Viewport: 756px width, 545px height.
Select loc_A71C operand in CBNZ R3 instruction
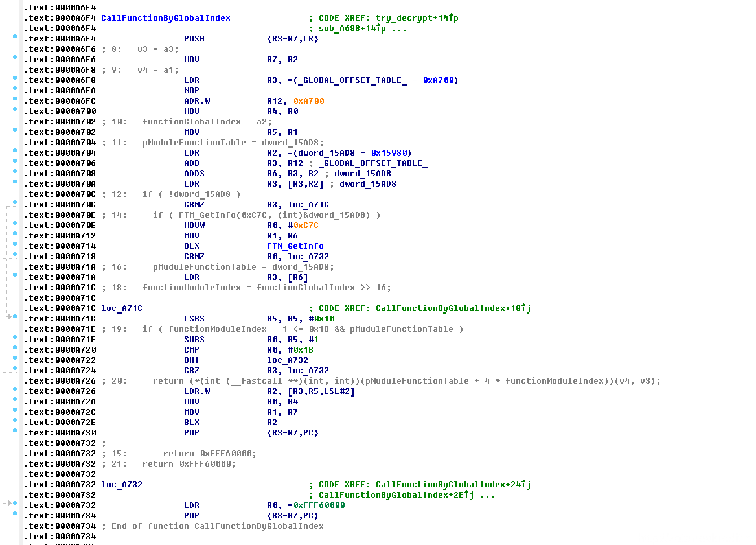[308, 205]
